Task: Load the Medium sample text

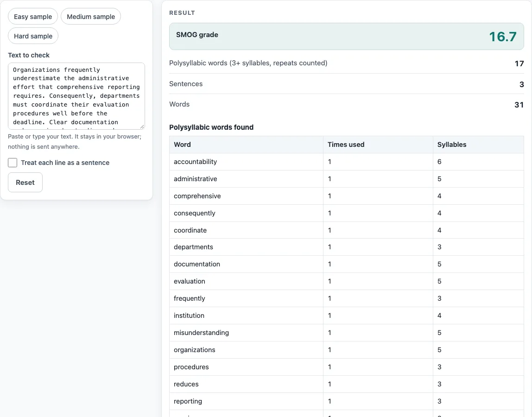Action: point(91,17)
